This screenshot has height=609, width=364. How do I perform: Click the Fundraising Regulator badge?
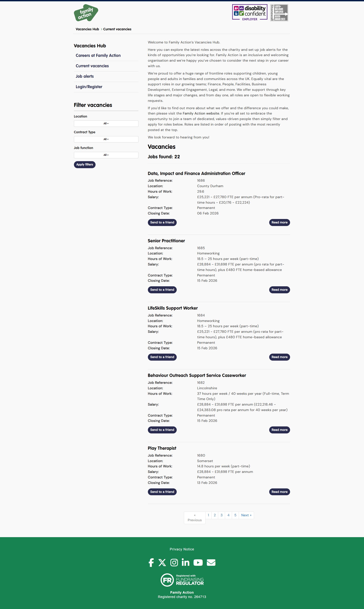(x=182, y=580)
